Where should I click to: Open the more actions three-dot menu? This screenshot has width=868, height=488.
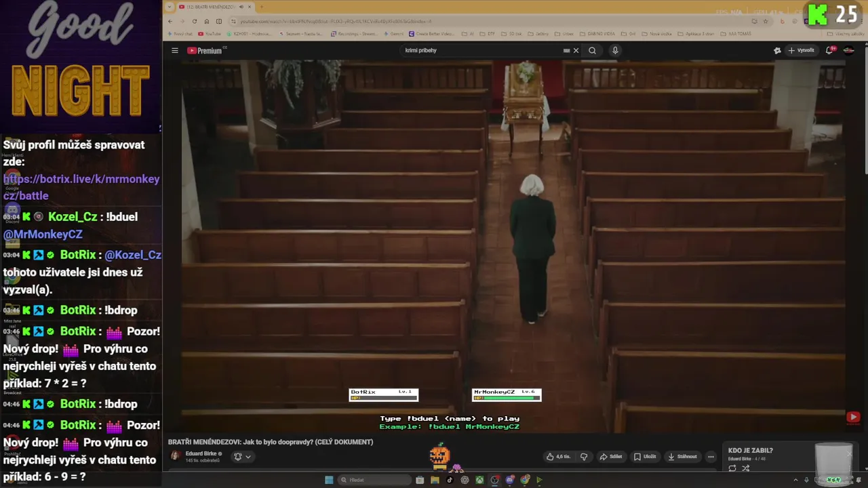point(711,457)
